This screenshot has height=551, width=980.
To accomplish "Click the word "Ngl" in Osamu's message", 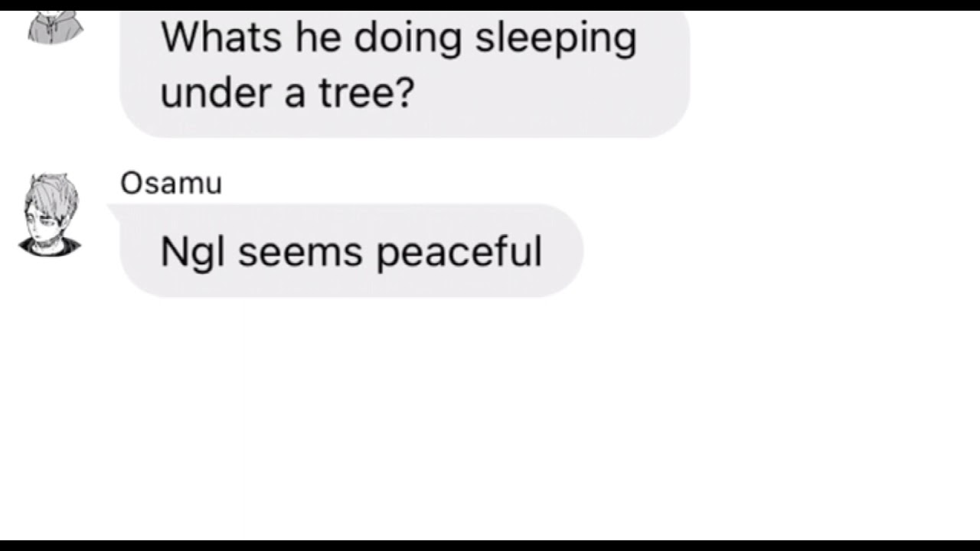I will (193, 252).
